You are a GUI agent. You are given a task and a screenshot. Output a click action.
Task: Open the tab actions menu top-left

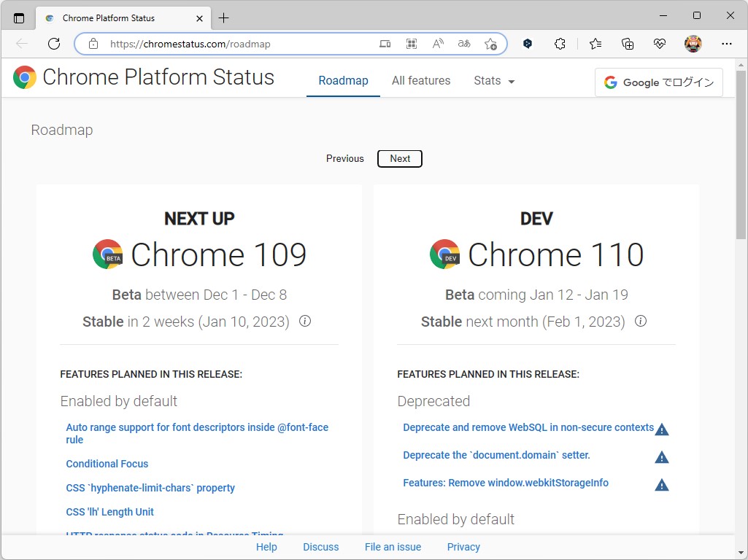[x=18, y=16]
